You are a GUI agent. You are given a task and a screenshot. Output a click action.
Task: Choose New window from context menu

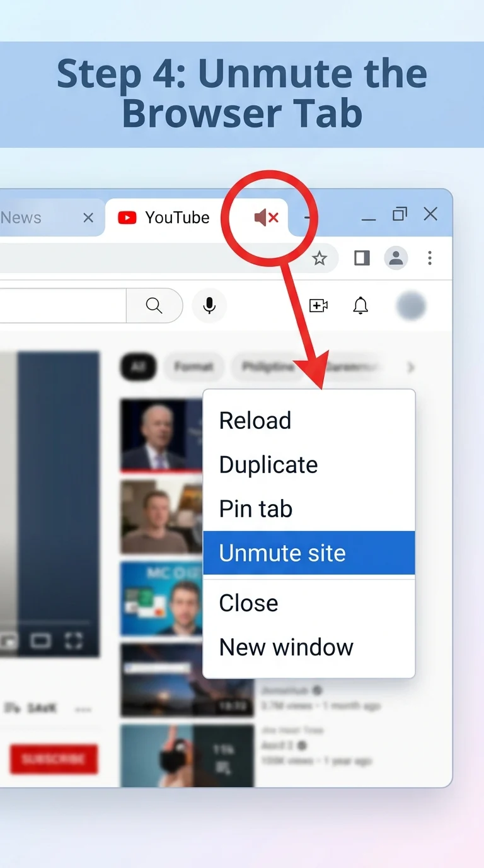309,647
